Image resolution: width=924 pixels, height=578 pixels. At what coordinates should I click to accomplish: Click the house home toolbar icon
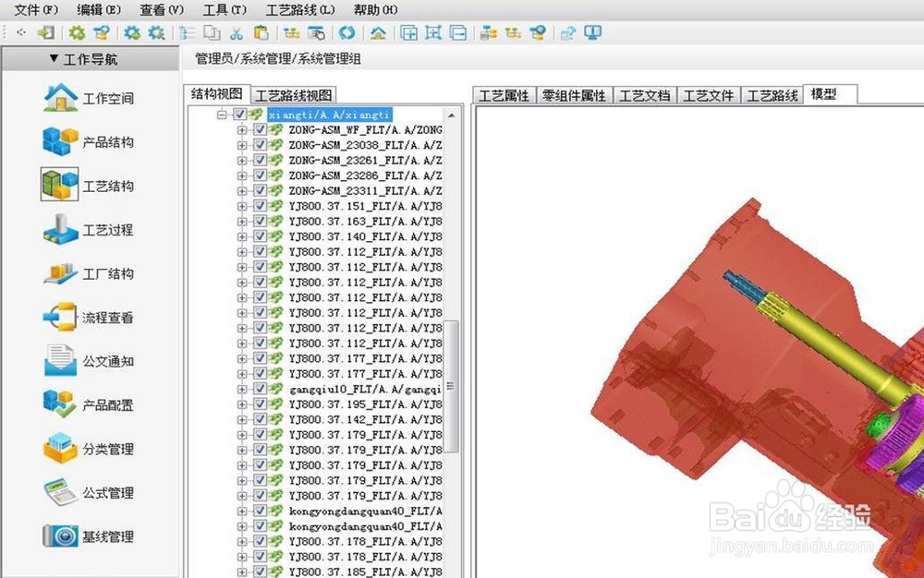click(x=378, y=33)
